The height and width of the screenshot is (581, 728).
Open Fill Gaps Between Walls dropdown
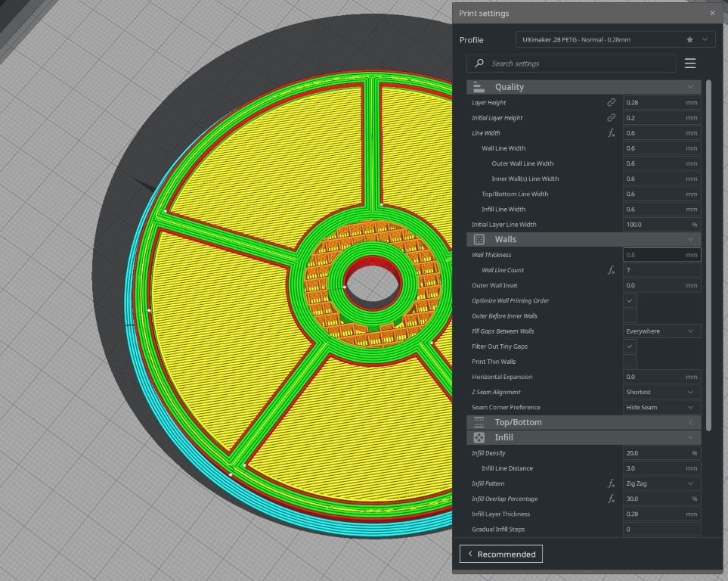[661, 331]
